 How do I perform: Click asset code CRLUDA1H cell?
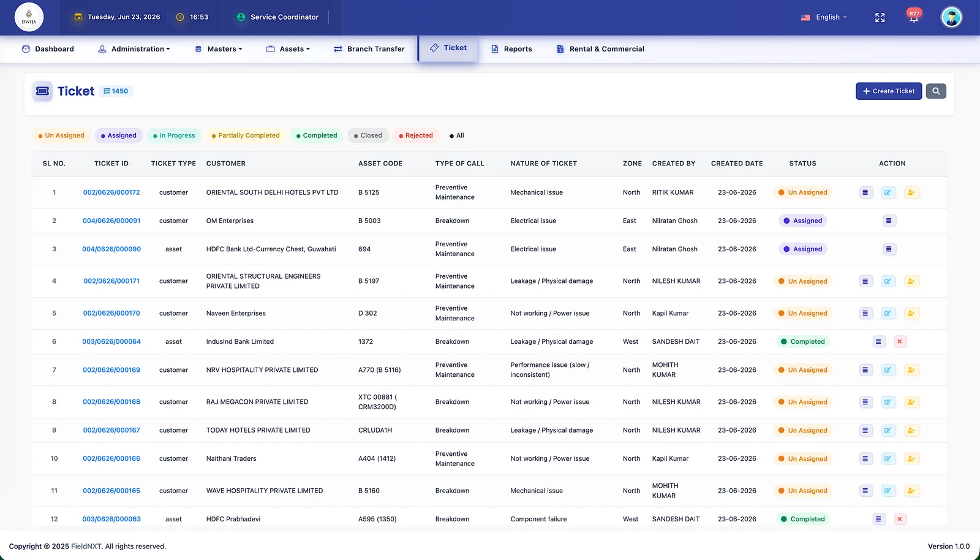coord(375,430)
